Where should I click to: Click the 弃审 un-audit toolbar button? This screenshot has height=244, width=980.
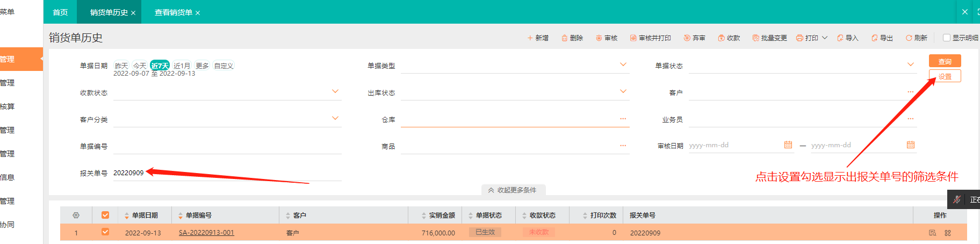click(695, 38)
